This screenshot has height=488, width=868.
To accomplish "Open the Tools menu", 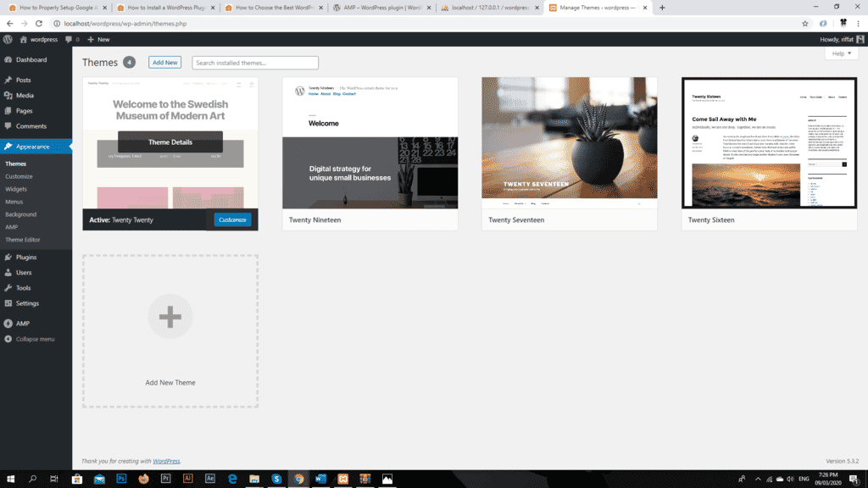I will (x=23, y=288).
